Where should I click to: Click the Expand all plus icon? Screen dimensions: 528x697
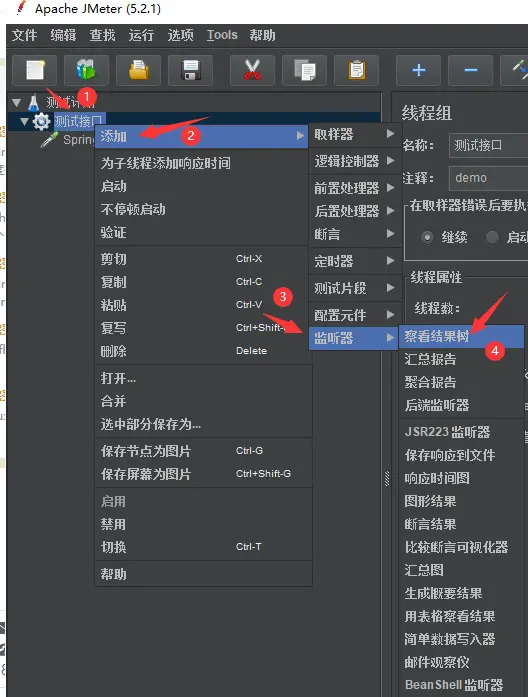click(x=418, y=70)
